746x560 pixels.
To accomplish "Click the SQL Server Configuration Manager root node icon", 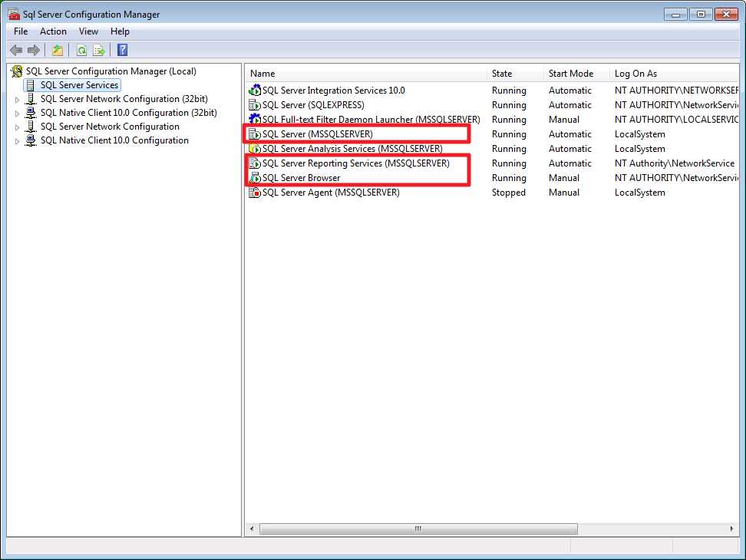I will (17, 71).
